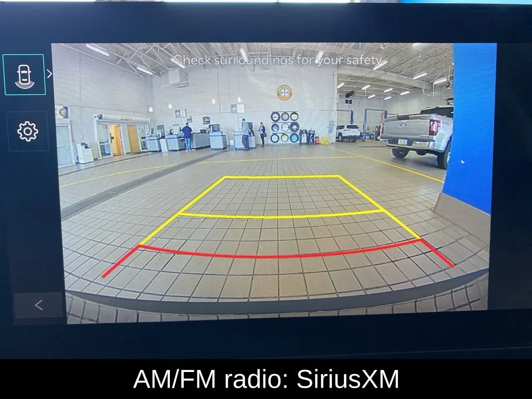Tap the 'Check surroundings for your safety' message
Image resolution: width=532 pixels, height=399 pixels.
pyautogui.click(x=278, y=60)
